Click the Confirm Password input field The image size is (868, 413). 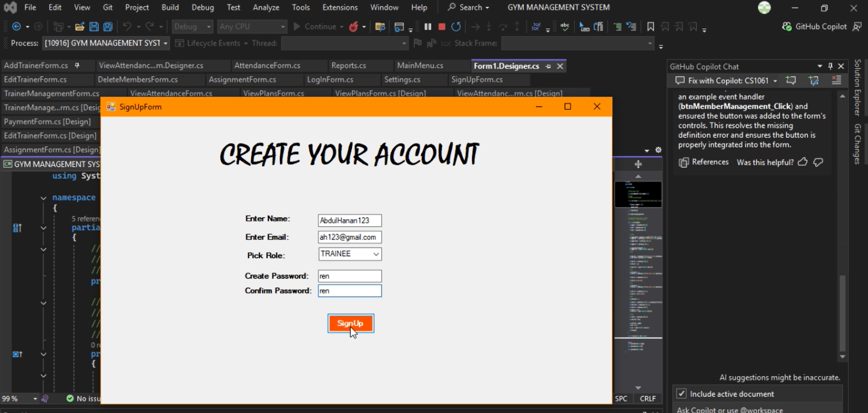(x=349, y=291)
